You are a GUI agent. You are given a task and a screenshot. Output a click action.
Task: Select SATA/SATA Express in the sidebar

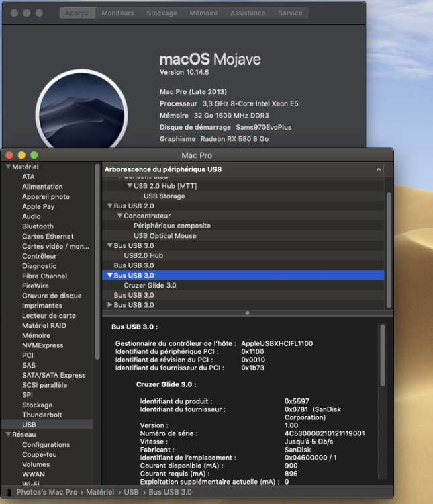(54, 375)
